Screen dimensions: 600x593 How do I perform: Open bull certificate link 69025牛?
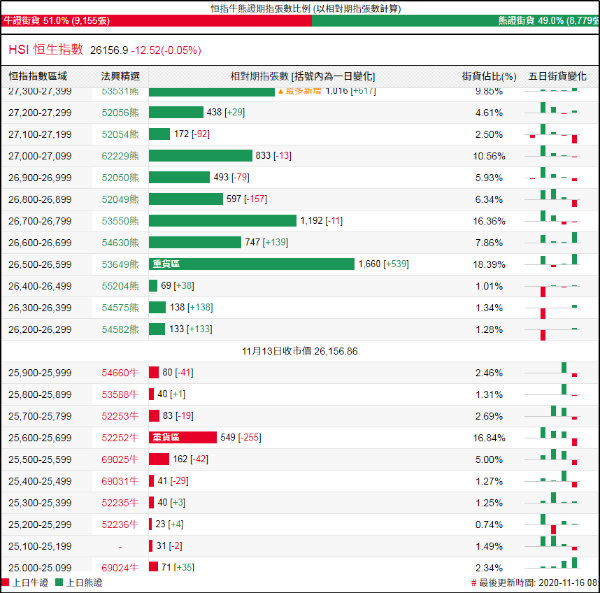[120, 459]
